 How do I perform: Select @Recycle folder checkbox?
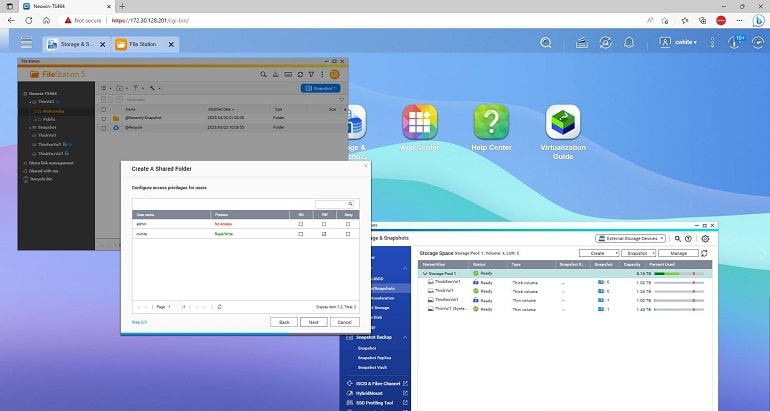[x=104, y=128]
